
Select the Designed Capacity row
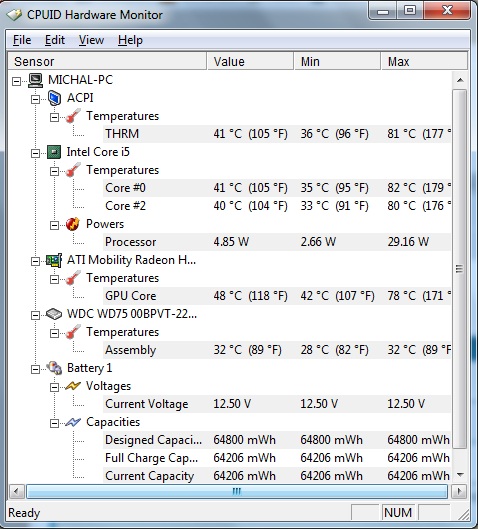pos(277,440)
